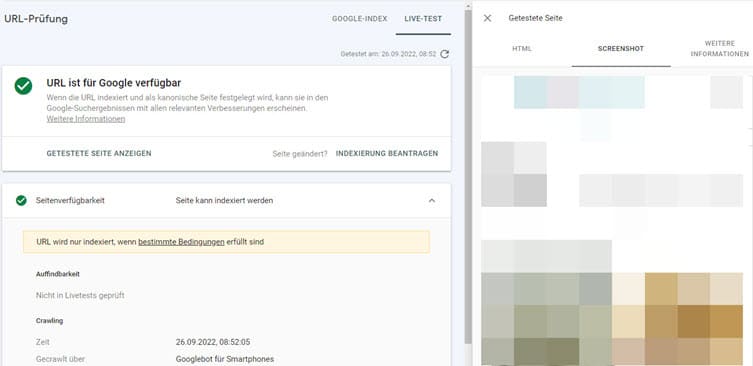This screenshot has height=366, width=753.
Task: Click the URL-Prüfung heading
Action: click(36, 19)
